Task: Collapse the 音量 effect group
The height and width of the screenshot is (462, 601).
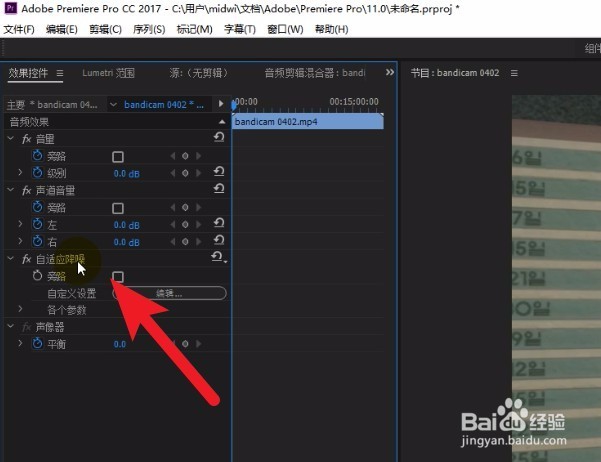Action: pyautogui.click(x=11, y=138)
